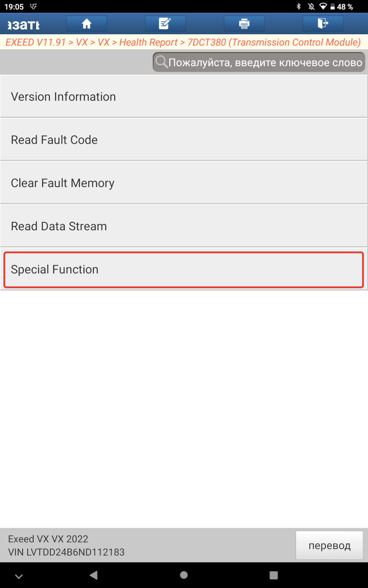Screen dimensions: 368x588
Task: Tap the Android square recents button
Action: [273, 575]
